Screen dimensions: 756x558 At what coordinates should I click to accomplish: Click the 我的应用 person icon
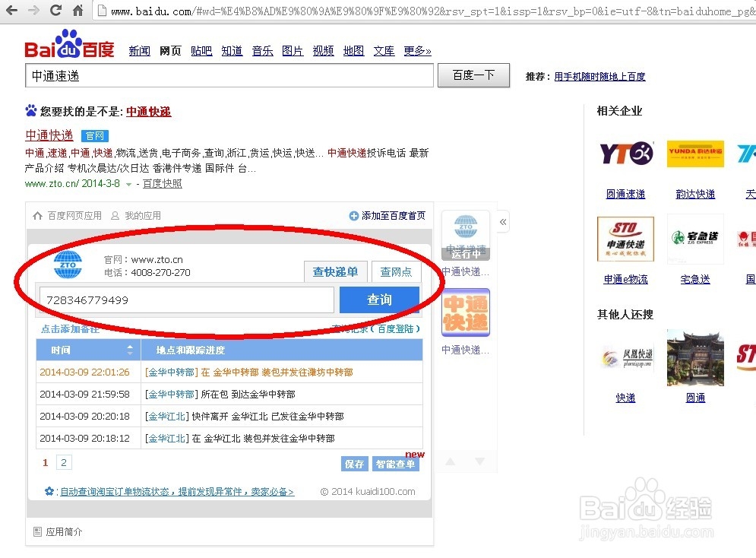(x=115, y=216)
